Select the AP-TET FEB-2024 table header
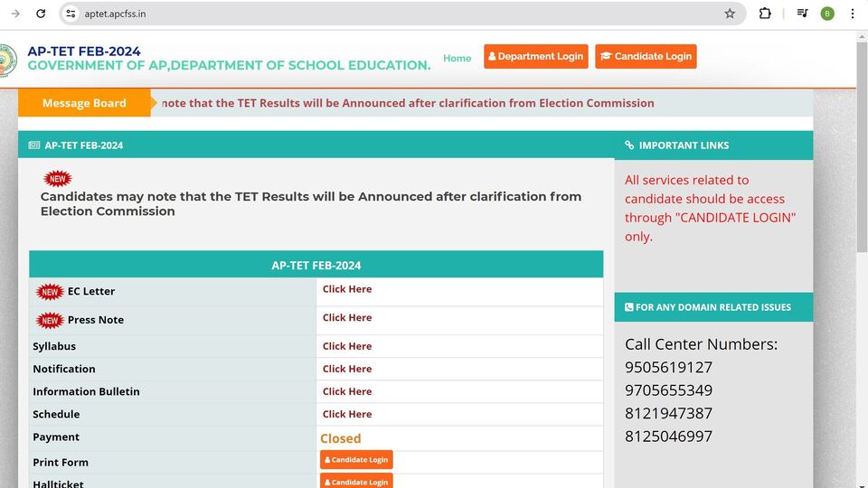The height and width of the screenshot is (488, 868). (x=316, y=265)
